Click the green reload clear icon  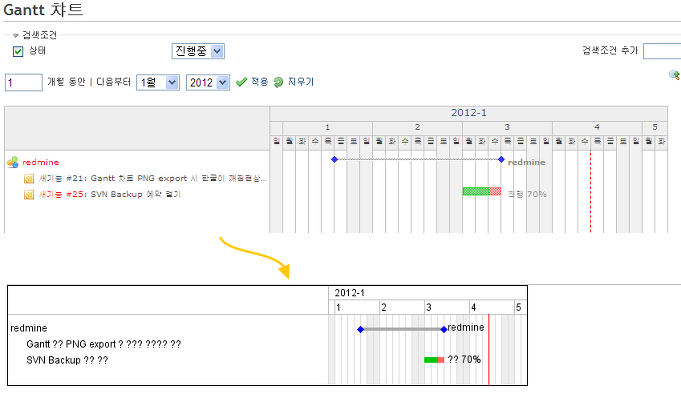278,82
